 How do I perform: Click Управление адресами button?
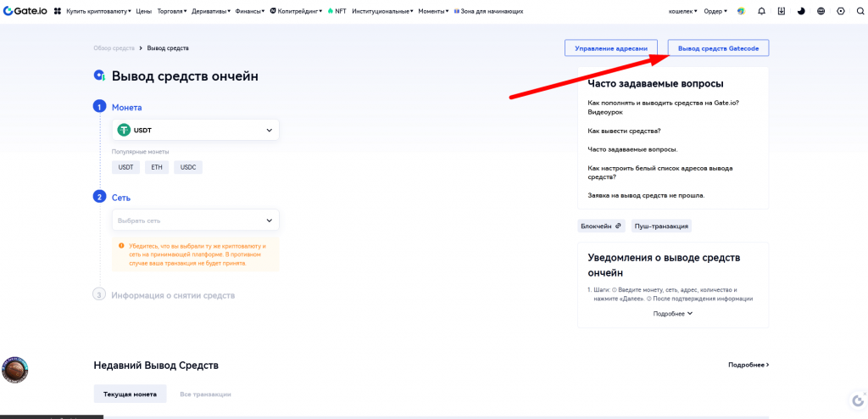click(610, 48)
